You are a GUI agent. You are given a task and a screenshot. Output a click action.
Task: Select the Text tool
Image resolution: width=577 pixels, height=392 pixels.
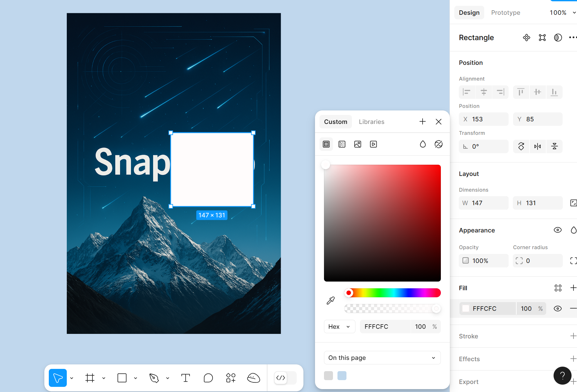pyautogui.click(x=186, y=378)
